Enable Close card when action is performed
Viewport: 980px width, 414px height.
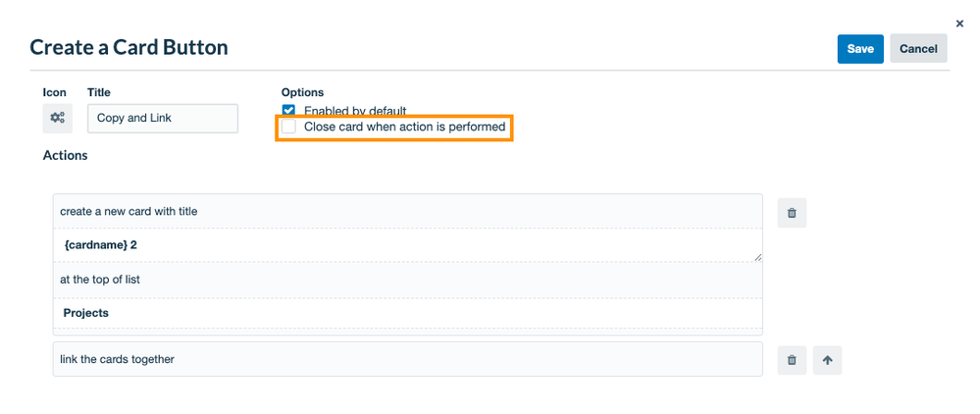288,127
